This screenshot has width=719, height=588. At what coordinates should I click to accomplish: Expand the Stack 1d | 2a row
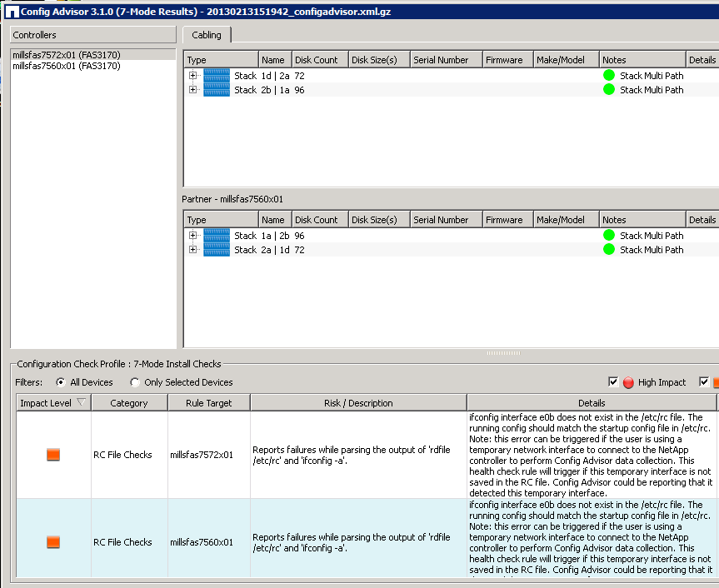[x=192, y=76]
